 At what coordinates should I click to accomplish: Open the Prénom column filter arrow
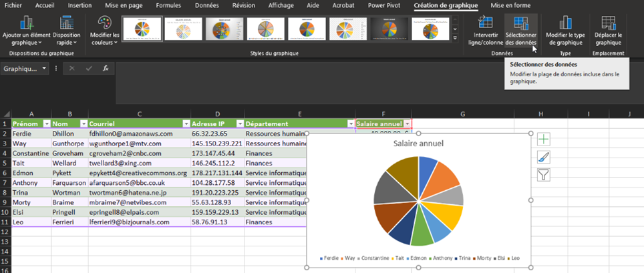46,123
